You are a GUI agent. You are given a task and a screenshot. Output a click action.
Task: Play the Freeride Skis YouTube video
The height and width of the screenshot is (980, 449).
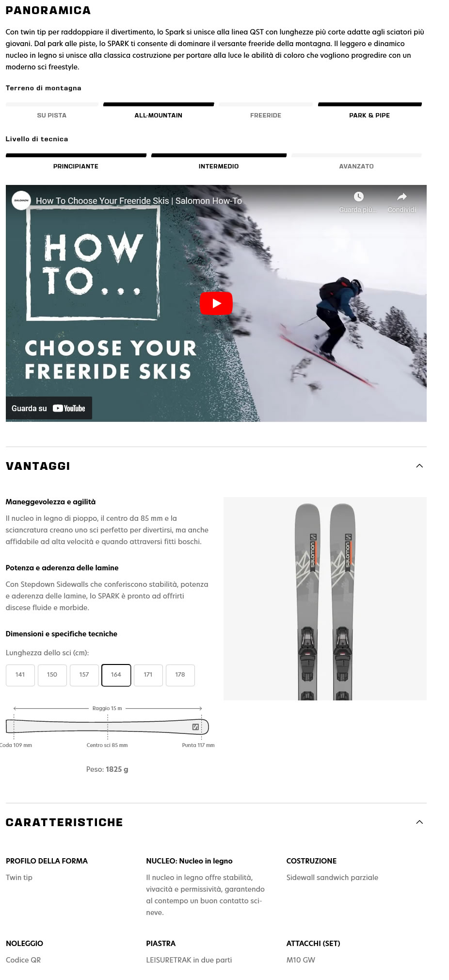pyautogui.click(x=216, y=303)
